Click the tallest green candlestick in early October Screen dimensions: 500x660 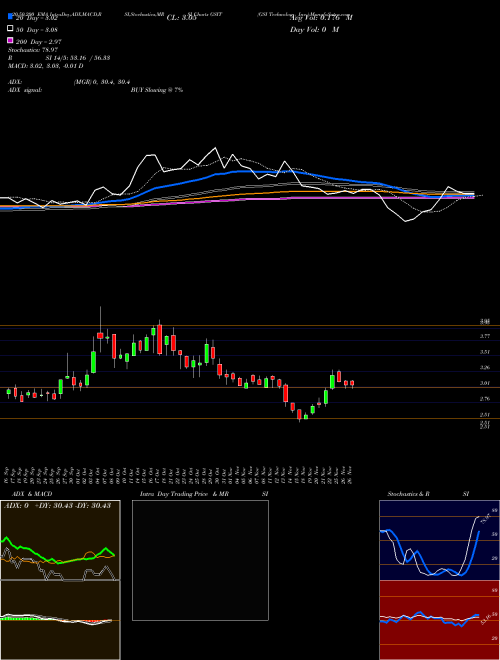pyautogui.click(x=93, y=362)
